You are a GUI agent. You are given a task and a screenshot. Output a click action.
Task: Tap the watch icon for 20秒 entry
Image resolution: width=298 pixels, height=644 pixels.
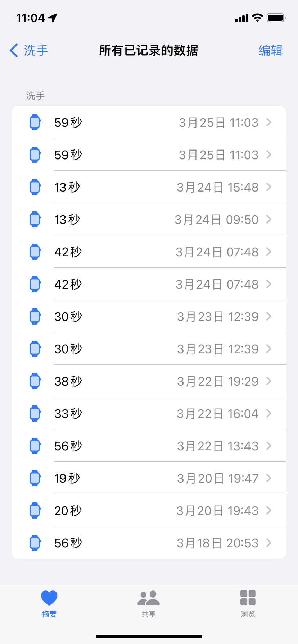click(35, 510)
